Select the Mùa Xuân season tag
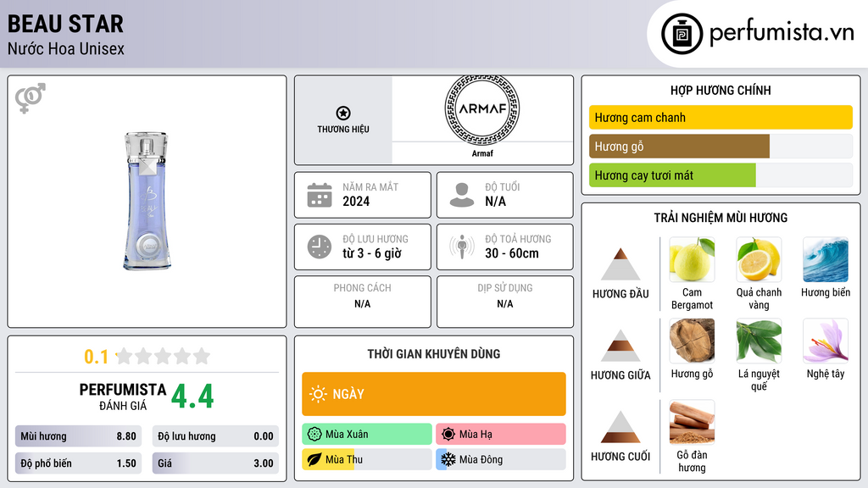 367,435
